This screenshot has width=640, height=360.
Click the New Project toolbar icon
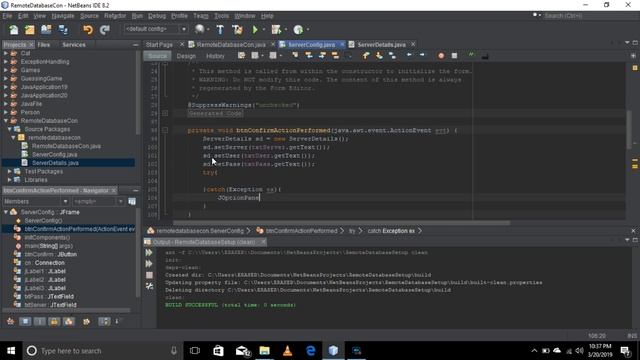[x=29, y=29]
